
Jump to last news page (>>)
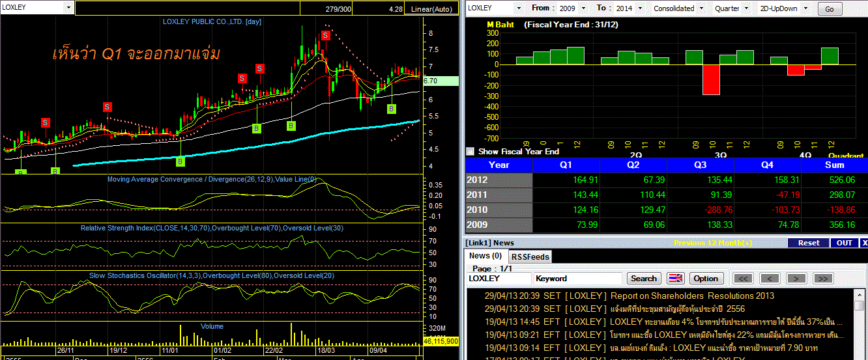pos(822,278)
